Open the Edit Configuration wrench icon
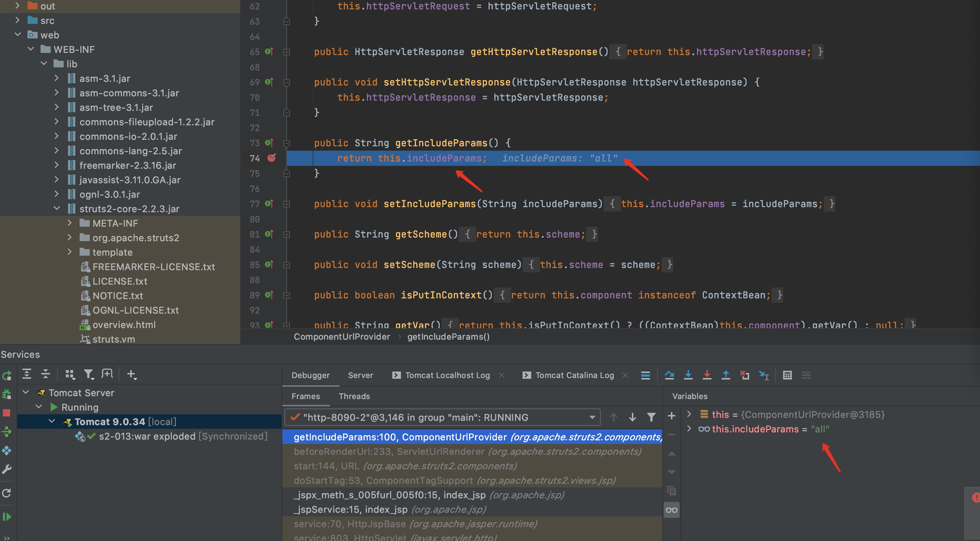980x541 pixels. (x=7, y=469)
